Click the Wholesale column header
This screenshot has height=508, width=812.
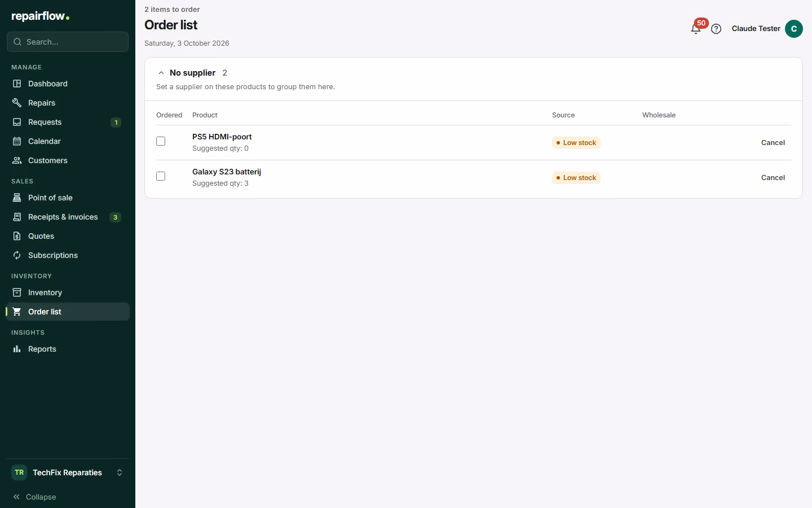point(659,115)
